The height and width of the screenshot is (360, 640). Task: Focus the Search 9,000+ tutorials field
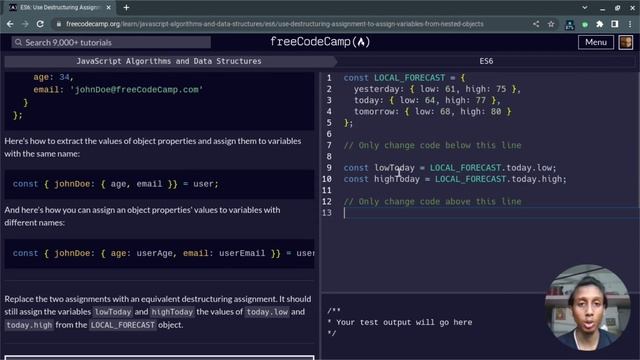(x=111, y=42)
